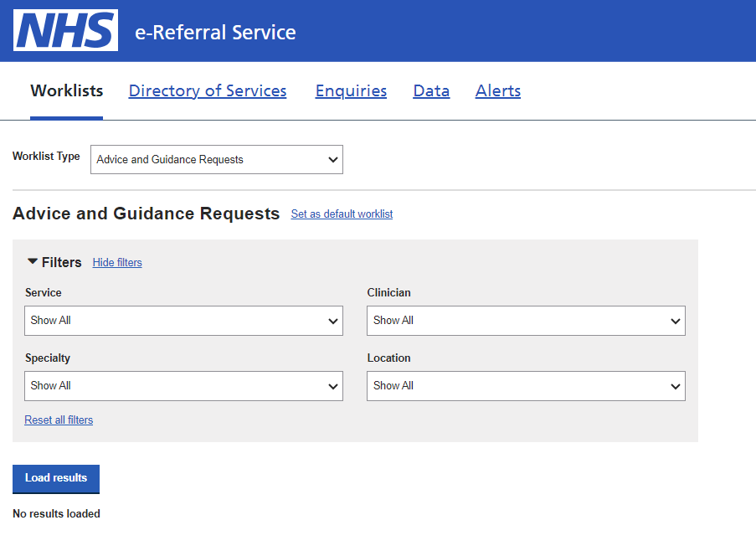Go to Directory of Services tab

(208, 90)
